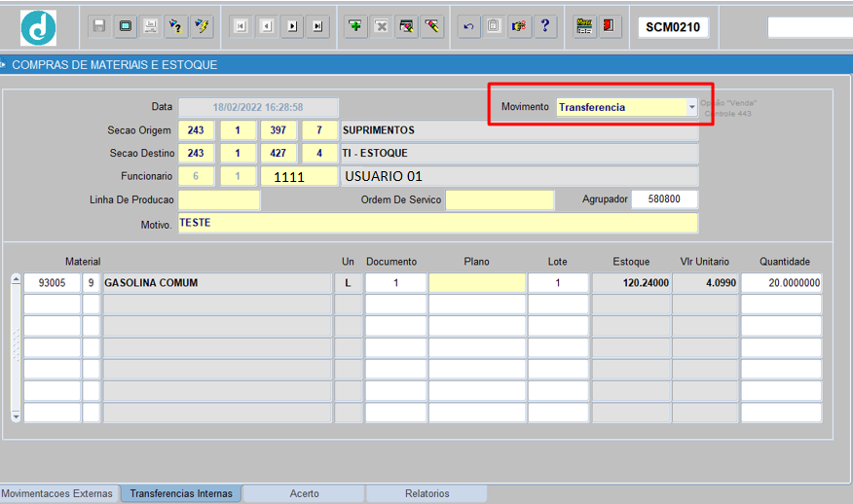
Task: Open help with question mark icon
Action: (x=545, y=26)
